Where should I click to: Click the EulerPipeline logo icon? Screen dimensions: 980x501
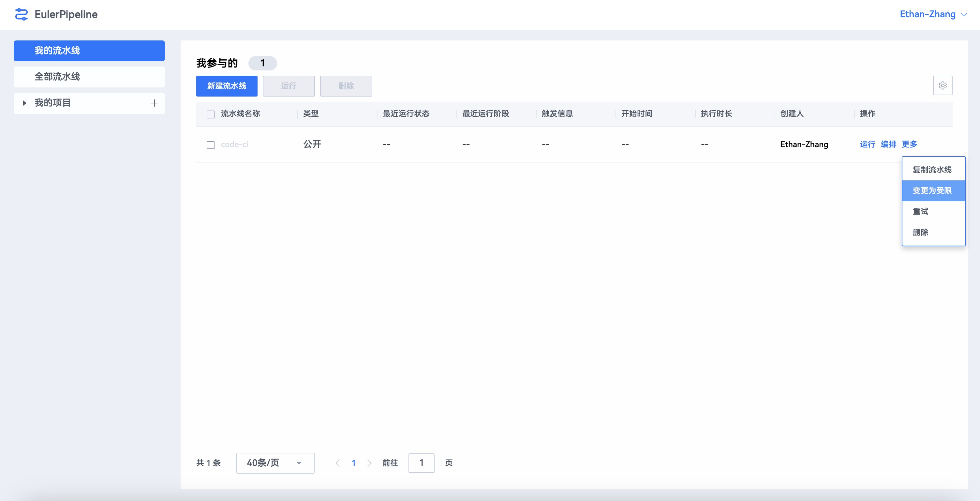(x=21, y=14)
